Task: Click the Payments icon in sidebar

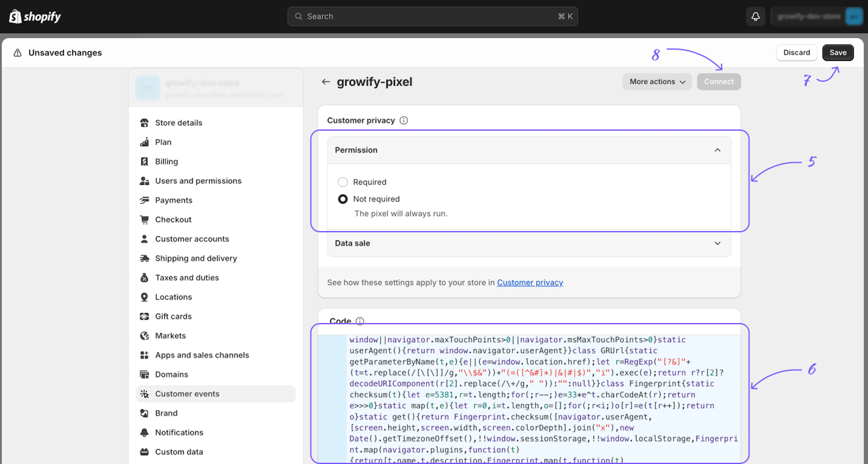Action: [144, 200]
